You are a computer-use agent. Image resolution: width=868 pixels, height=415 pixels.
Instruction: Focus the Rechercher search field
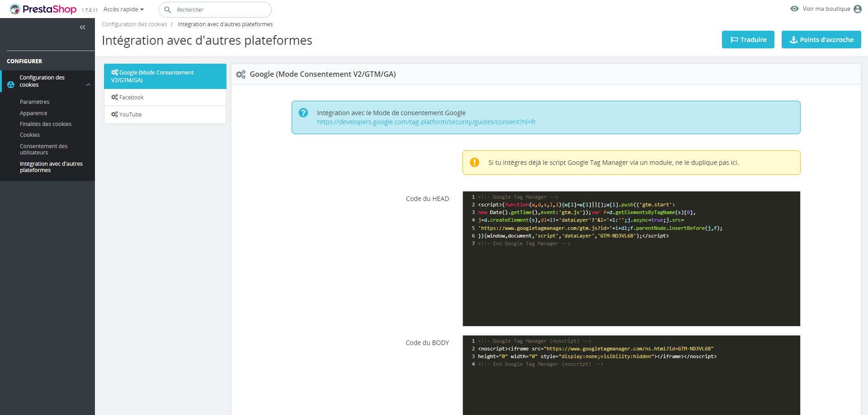[x=215, y=9]
